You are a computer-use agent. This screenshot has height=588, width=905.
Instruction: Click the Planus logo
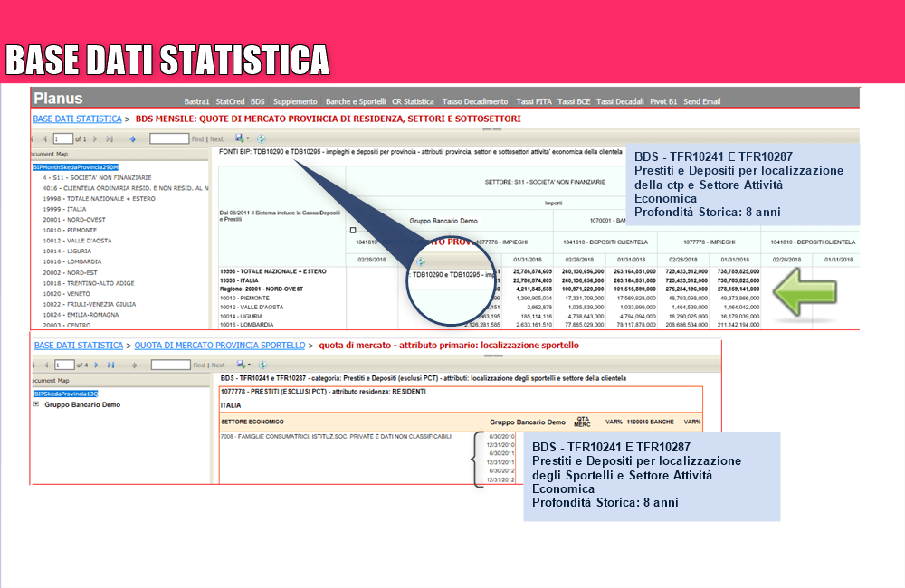58,98
